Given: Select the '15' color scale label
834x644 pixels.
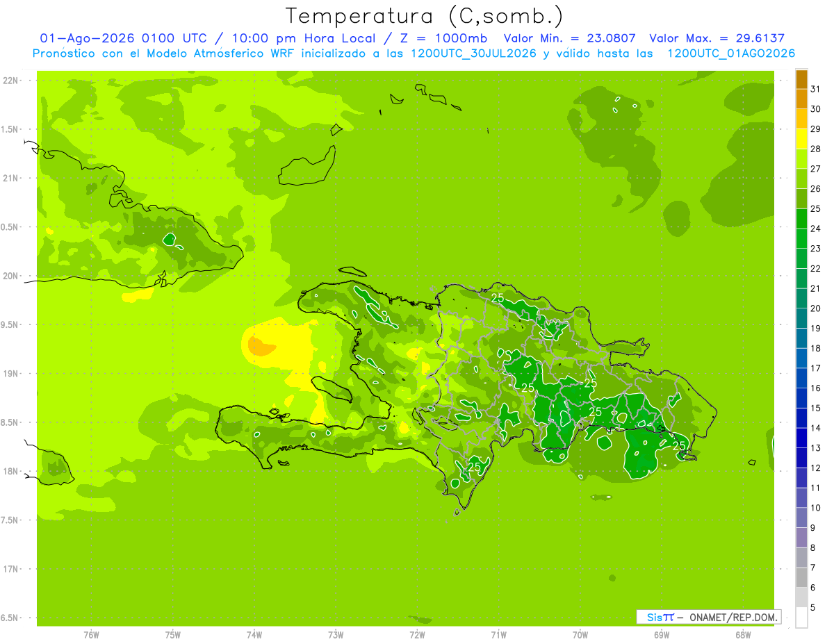Looking at the screenshot, I should (815, 408).
